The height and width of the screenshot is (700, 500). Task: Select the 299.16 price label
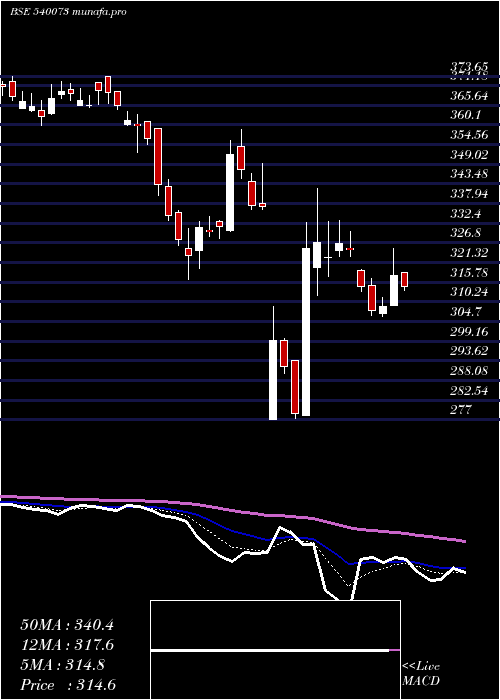tap(469, 331)
